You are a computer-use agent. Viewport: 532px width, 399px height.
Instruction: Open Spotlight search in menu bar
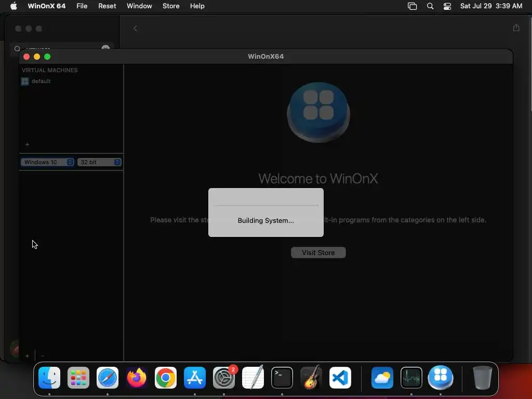pos(430,6)
